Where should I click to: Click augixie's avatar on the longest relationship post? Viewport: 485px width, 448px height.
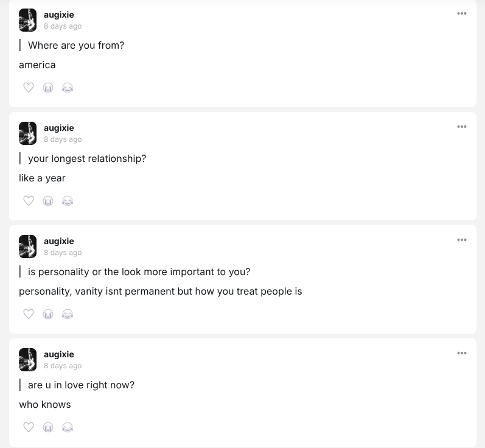pyautogui.click(x=28, y=133)
